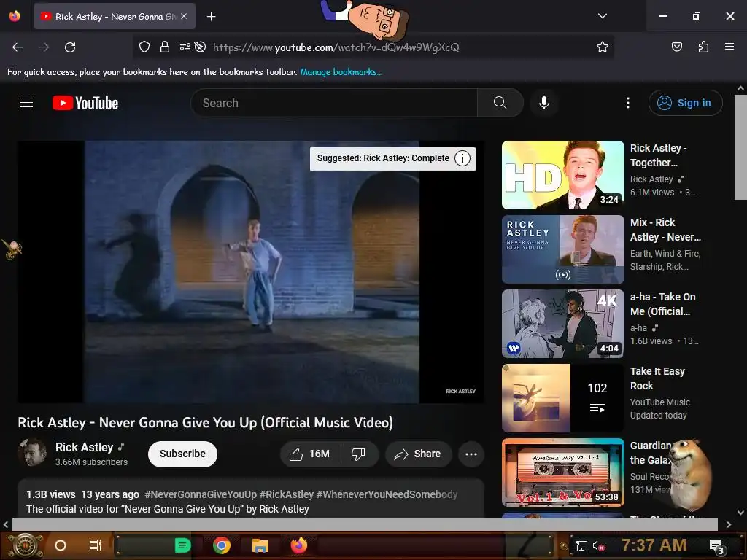
Task: Close the Rick Astley tab
Action: (184, 16)
